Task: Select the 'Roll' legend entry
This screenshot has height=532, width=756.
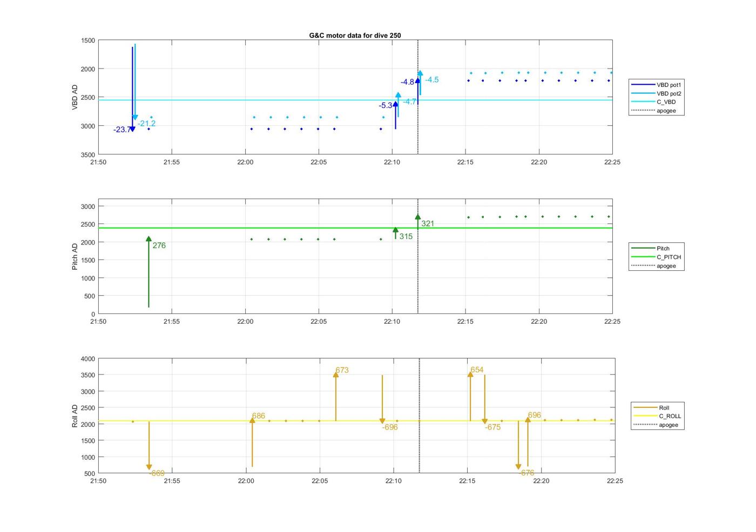Action: tap(658, 408)
